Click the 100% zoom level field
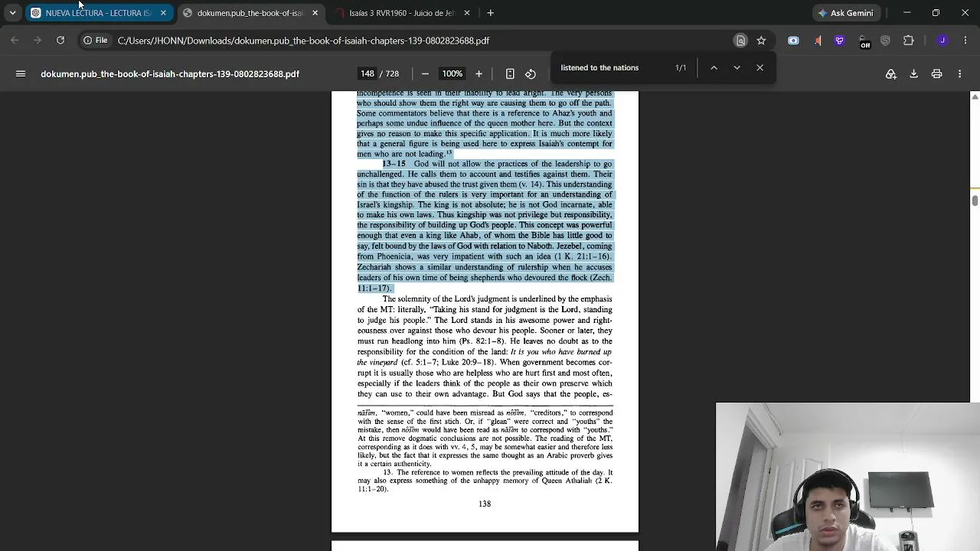Screen dimensions: 980x551 pos(452,73)
